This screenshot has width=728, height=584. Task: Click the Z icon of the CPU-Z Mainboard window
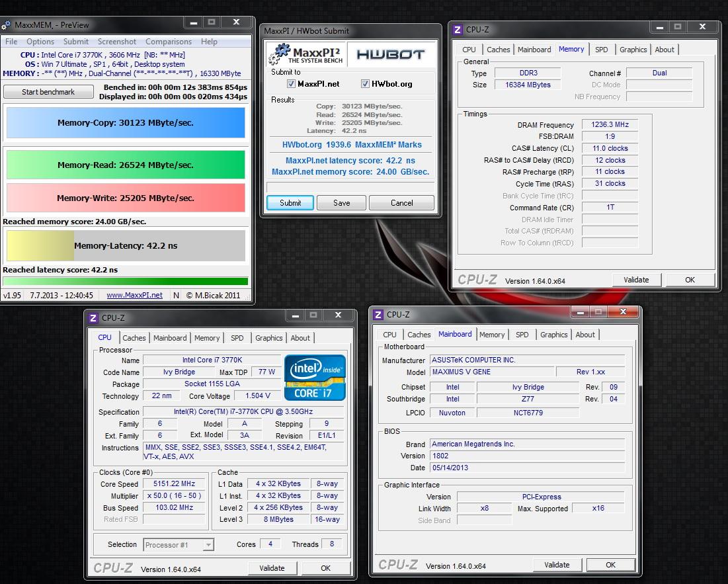[378, 315]
